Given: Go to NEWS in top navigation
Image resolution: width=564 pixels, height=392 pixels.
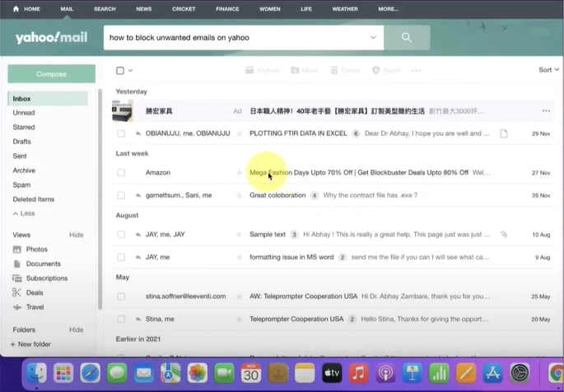Looking at the screenshot, I should [x=144, y=9].
